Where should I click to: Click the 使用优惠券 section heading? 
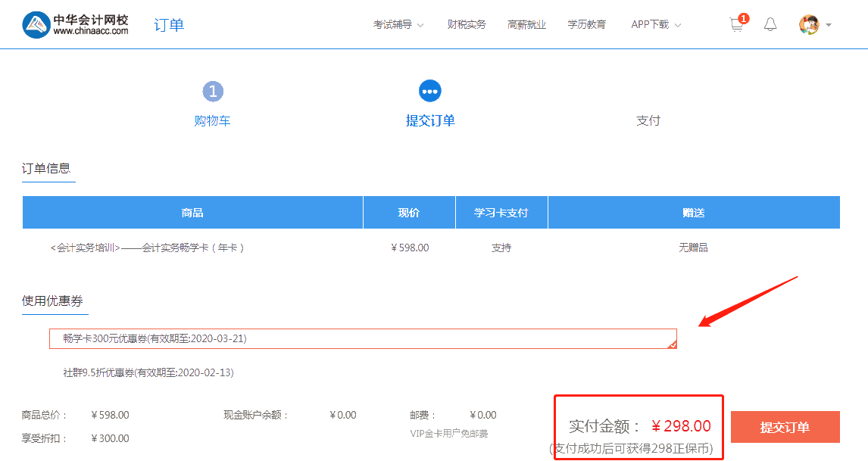(52, 301)
